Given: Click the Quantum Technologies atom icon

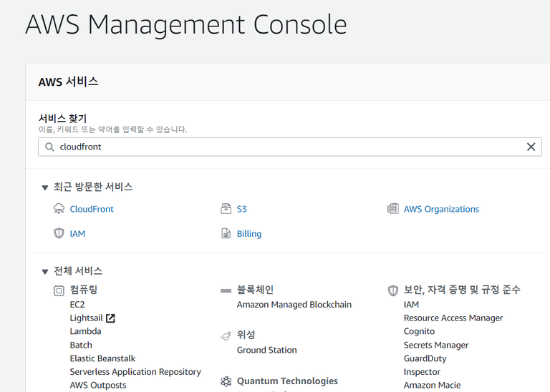Looking at the screenshot, I should pos(226,381).
